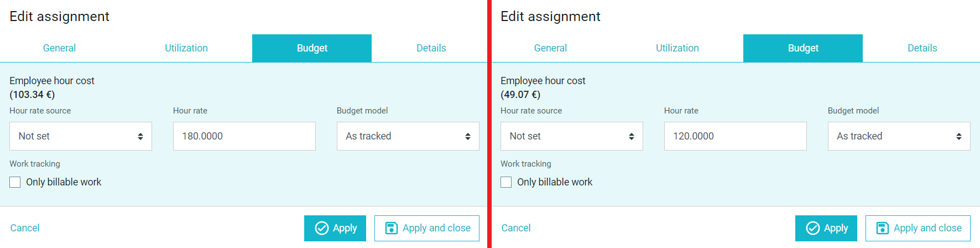Open left Budget model As tracked dropdown
This screenshot has width=980, height=248.
point(408,136)
